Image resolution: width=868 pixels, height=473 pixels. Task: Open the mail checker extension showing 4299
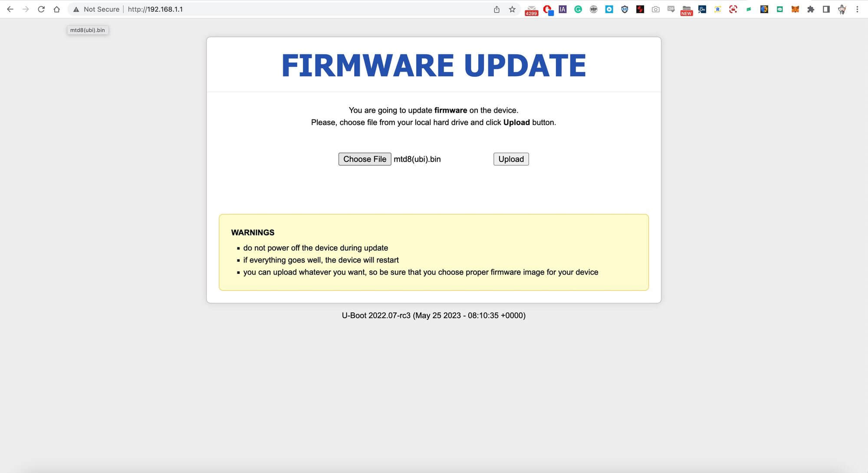coord(531,10)
